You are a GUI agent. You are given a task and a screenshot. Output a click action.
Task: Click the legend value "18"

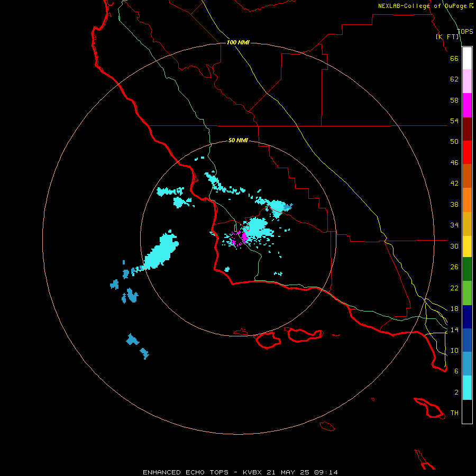[454, 309]
